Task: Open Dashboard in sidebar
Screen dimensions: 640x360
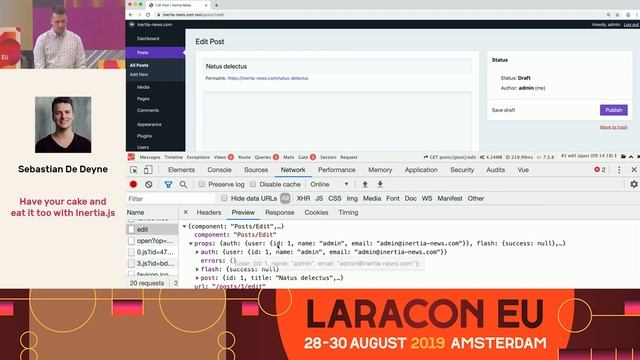Action: coord(148,38)
